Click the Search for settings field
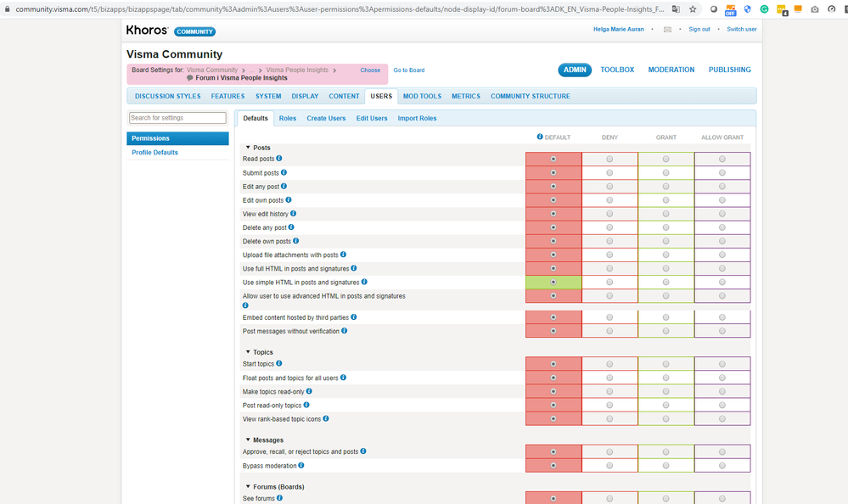This screenshot has height=504, width=848. point(177,118)
